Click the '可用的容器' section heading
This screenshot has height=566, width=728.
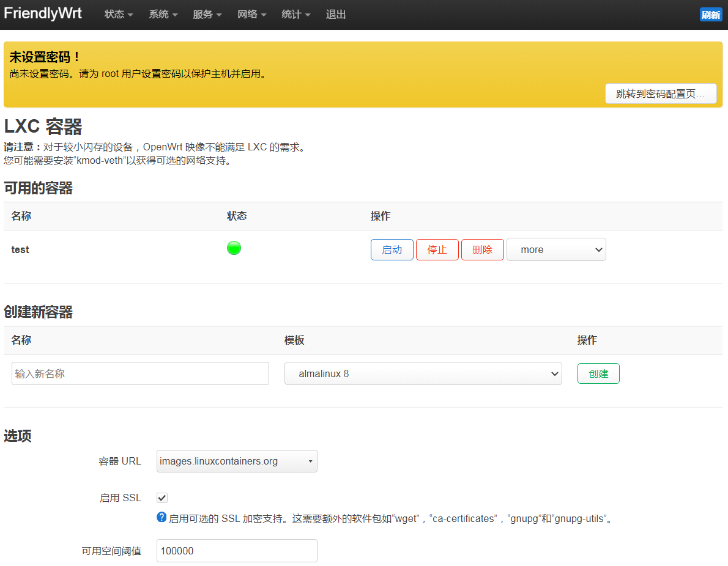pos(39,188)
